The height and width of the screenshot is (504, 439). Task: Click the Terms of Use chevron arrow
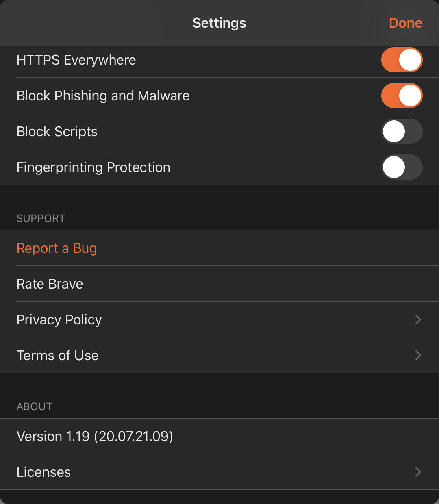coord(418,356)
